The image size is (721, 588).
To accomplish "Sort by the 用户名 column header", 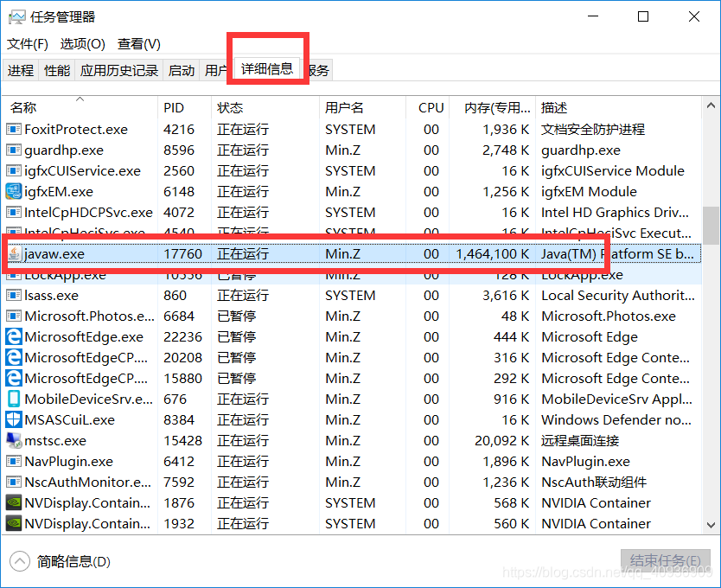I will [362, 108].
